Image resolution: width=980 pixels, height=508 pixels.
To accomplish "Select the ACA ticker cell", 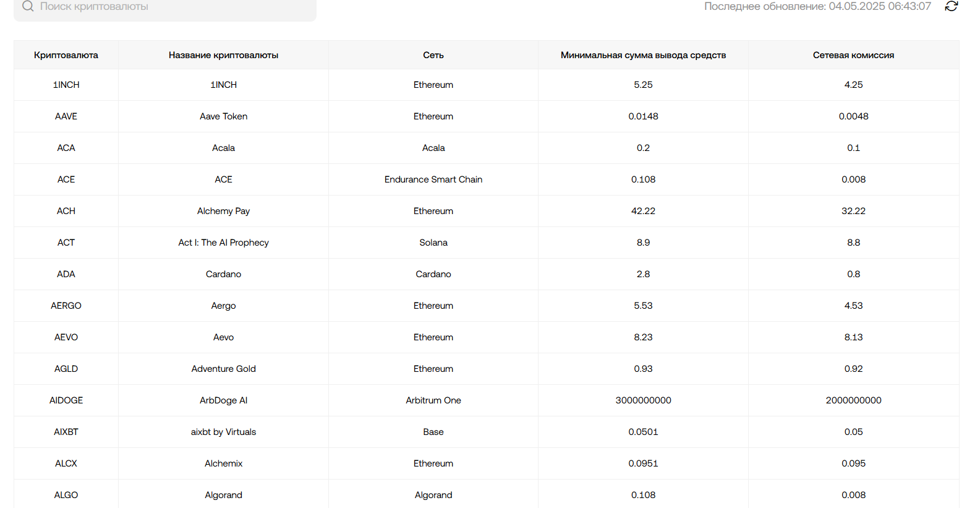I will coord(66,148).
